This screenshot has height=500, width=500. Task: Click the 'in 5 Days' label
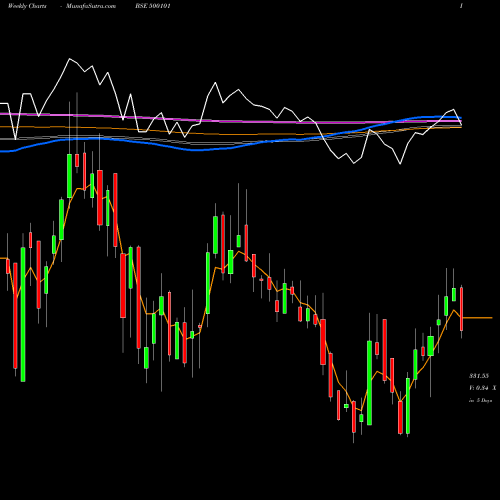pyautogui.click(x=480, y=400)
